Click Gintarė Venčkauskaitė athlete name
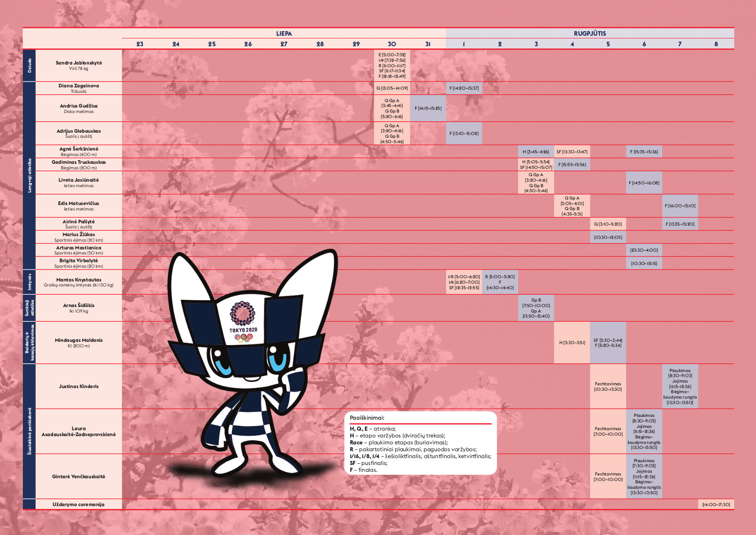Viewport: 756px width, 535px height. click(x=79, y=476)
